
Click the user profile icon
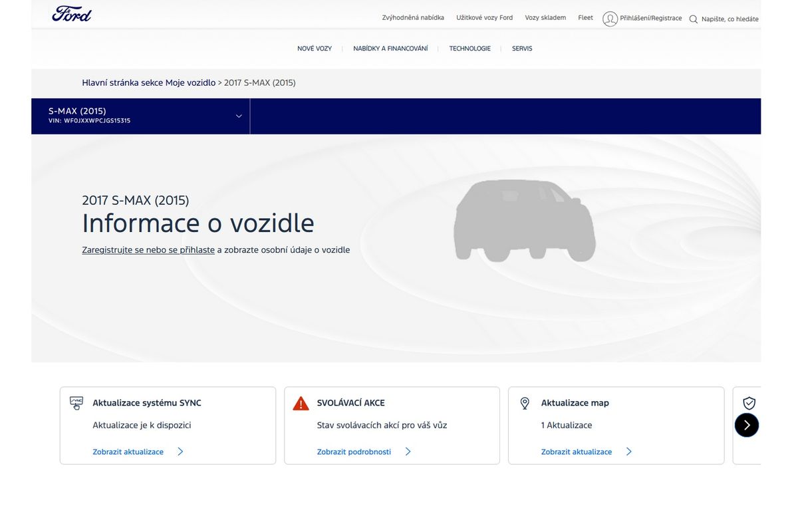(610, 19)
